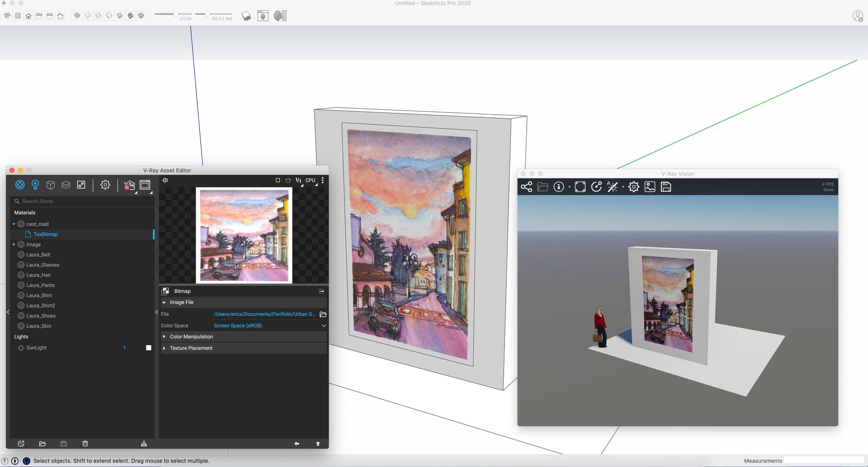Adjust the SketchUp shadow time slider

pyautogui.click(x=207, y=14)
